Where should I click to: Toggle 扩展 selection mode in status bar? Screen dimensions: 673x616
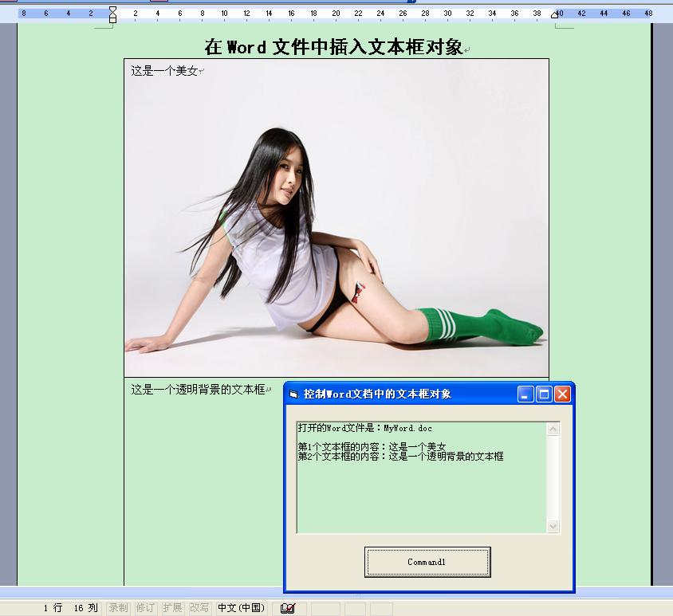coord(172,608)
